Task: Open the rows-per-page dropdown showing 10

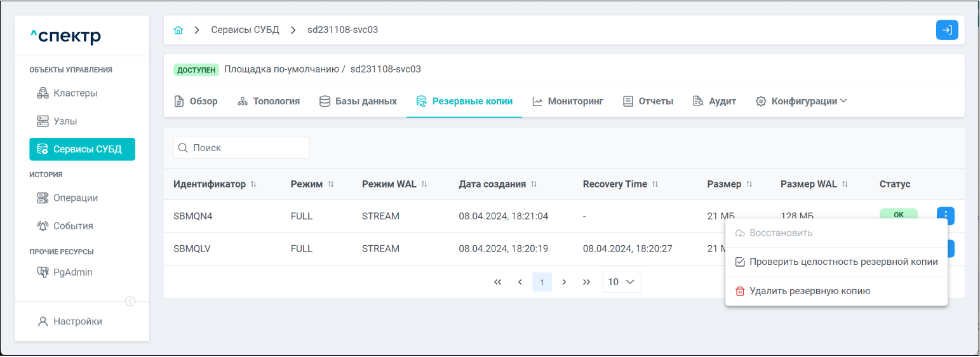Action: tap(621, 282)
